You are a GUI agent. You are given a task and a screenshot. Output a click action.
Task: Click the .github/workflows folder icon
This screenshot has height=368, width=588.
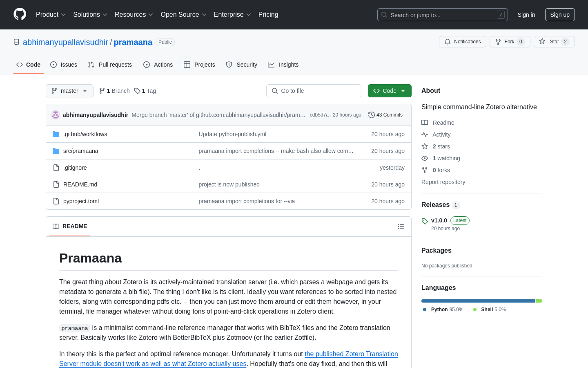coord(56,134)
